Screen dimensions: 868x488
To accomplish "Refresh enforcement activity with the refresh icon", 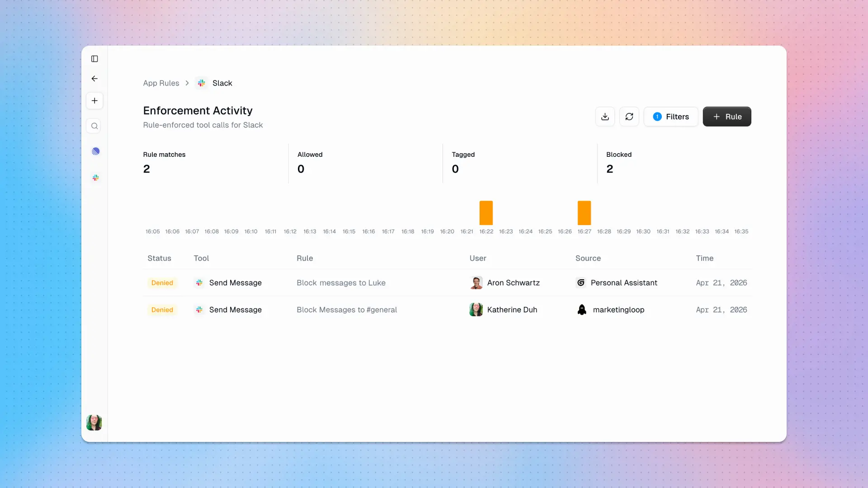I will pyautogui.click(x=629, y=117).
